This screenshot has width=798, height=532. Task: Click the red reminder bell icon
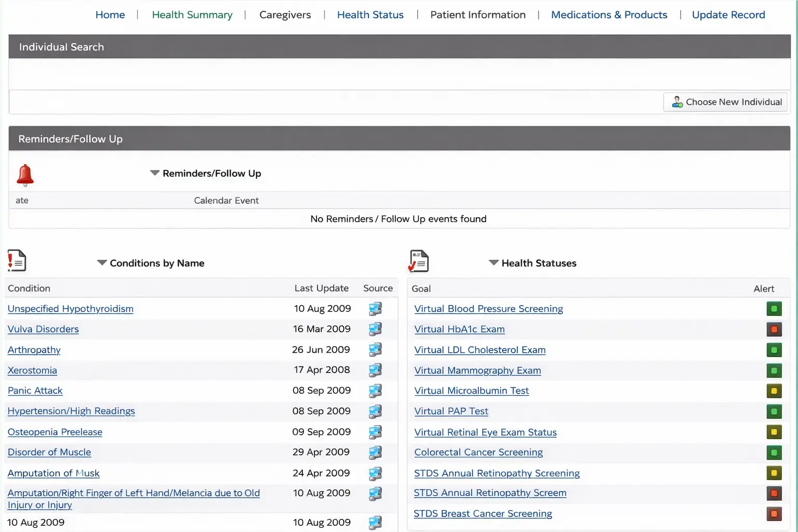pyautogui.click(x=25, y=175)
